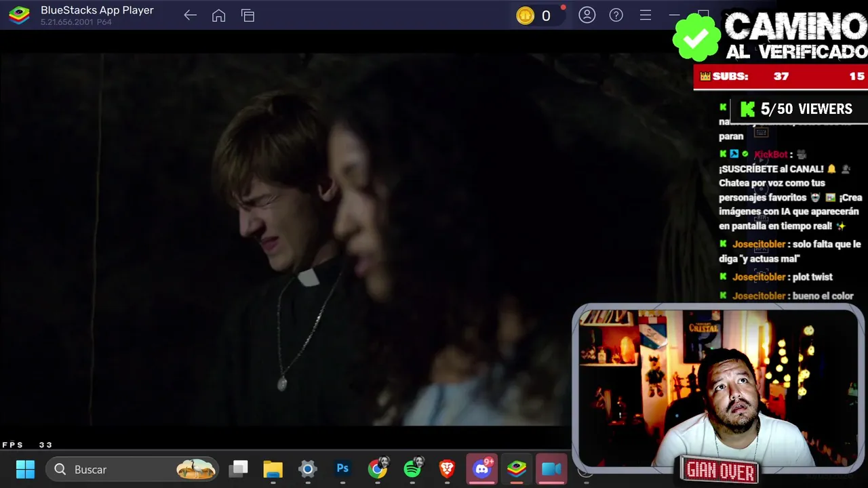The image size is (868, 488).
Task: Open the recent apps overview icon
Action: point(248,16)
